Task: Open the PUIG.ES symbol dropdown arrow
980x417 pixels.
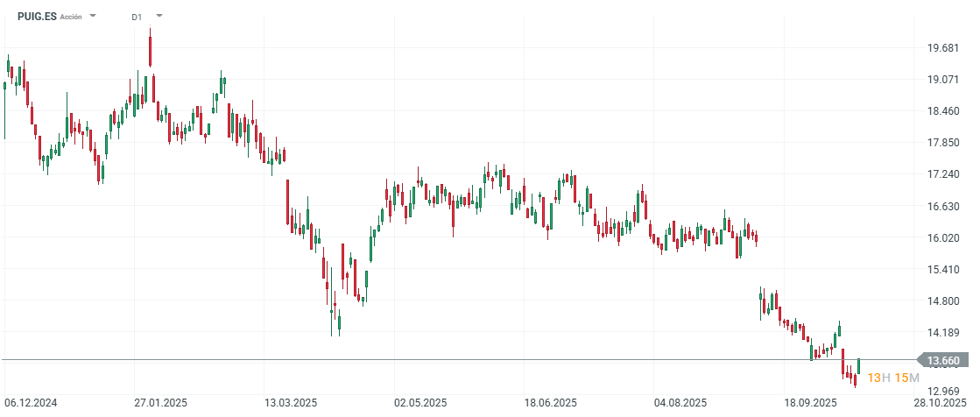Action: [x=94, y=17]
